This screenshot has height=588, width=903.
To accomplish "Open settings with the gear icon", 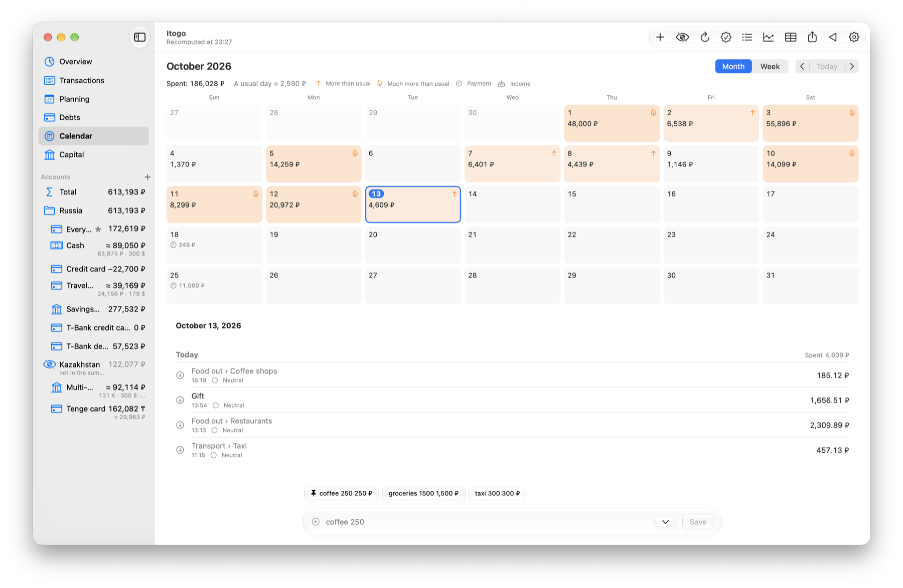I will 854,37.
